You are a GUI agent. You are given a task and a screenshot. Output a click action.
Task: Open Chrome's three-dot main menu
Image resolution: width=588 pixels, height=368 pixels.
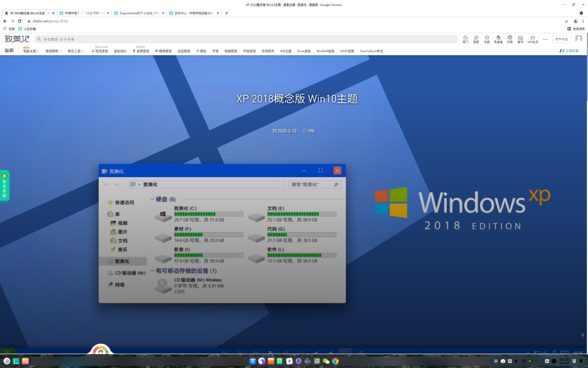pos(583,21)
